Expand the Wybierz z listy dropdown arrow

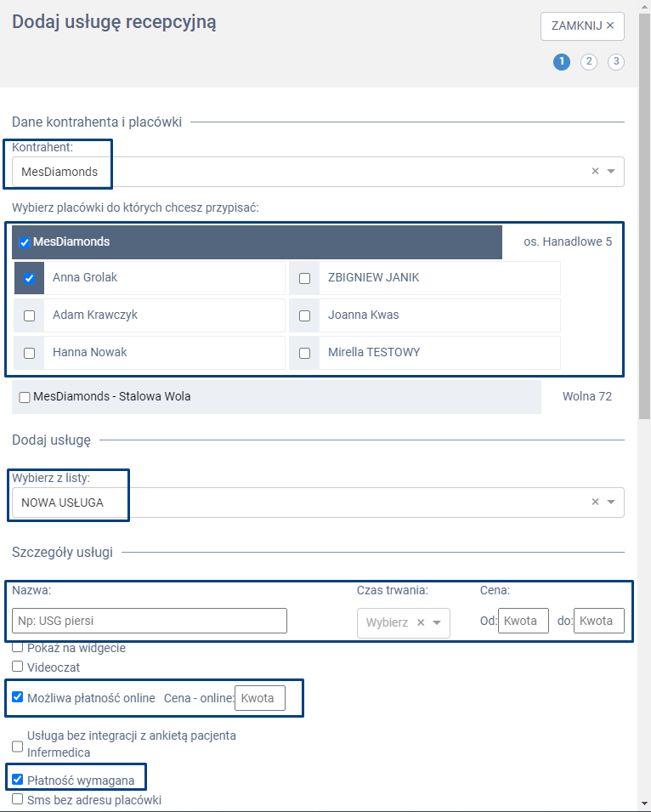tap(611, 503)
